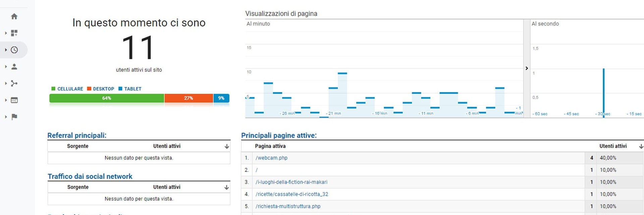Viewport: 644px width, 215px height.
Task: Click the Visualizzazioni di pagina title
Action: tap(281, 13)
